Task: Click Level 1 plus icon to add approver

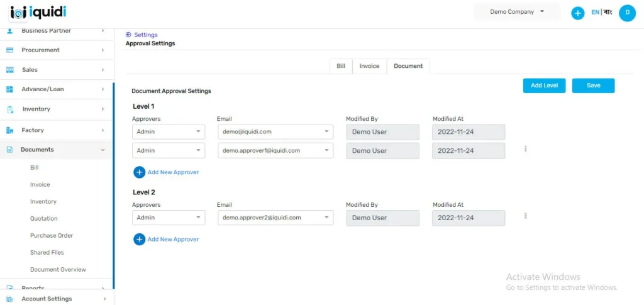Action: (x=139, y=172)
